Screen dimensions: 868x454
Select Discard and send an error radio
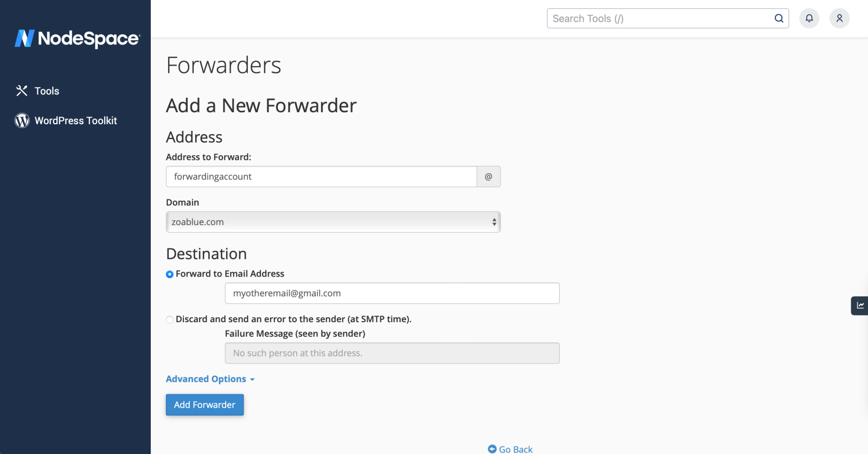(170, 320)
